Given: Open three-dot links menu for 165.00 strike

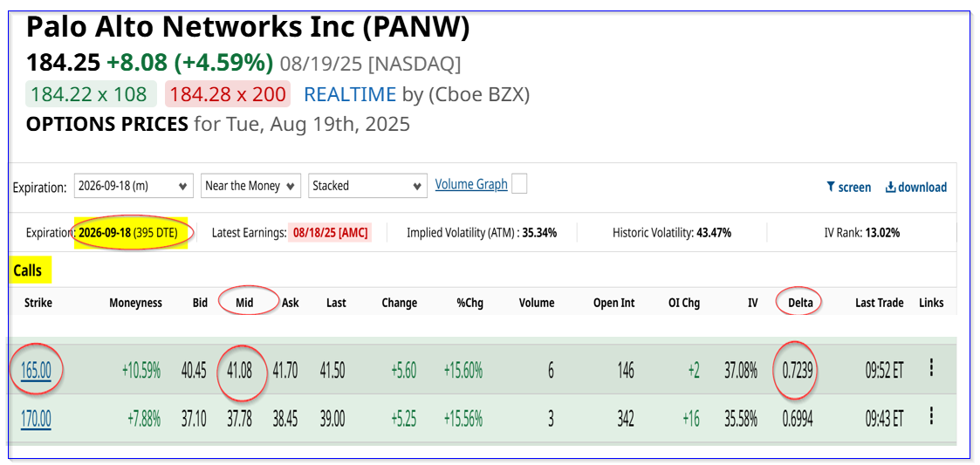Looking at the screenshot, I should coord(931,367).
